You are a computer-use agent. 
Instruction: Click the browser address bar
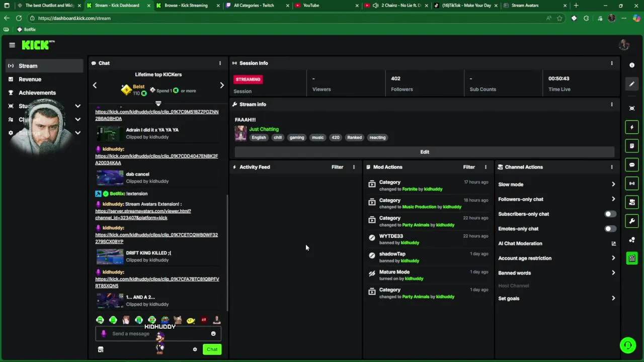[287, 18]
